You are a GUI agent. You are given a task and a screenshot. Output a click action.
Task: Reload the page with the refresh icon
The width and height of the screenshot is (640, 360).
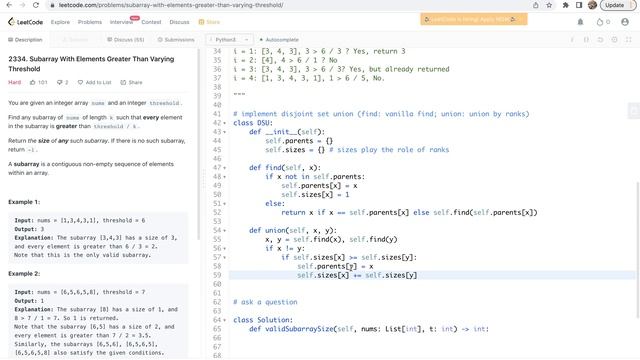pyautogui.click(x=36, y=5)
